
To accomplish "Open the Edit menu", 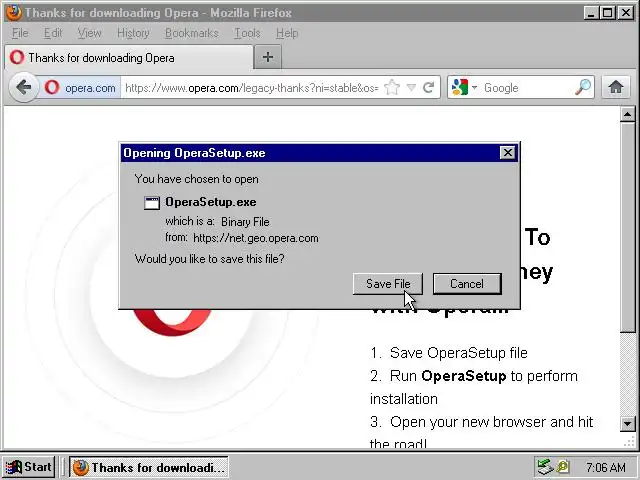I will (x=53, y=33).
